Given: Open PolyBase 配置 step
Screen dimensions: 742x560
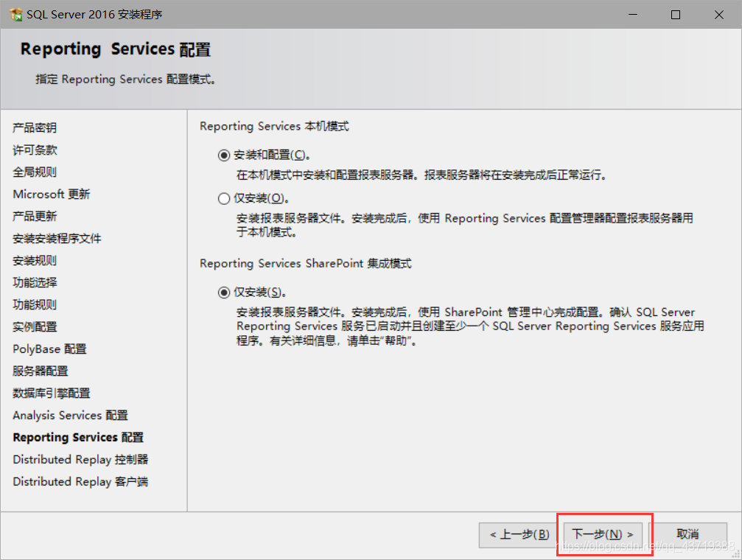Looking at the screenshot, I should (49, 349).
